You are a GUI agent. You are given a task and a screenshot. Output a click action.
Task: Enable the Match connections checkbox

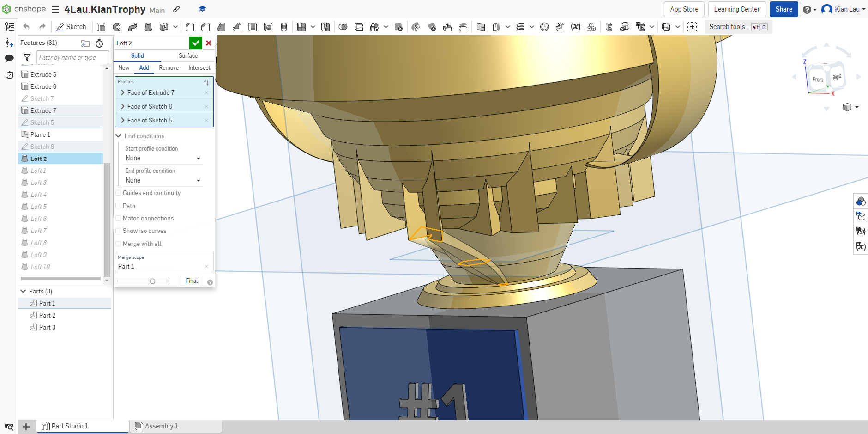point(118,218)
